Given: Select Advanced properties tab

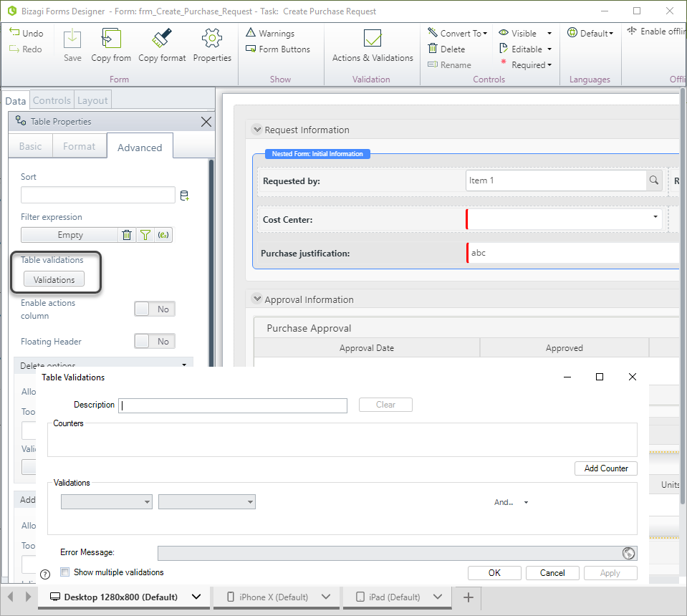Looking at the screenshot, I should [x=140, y=148].
